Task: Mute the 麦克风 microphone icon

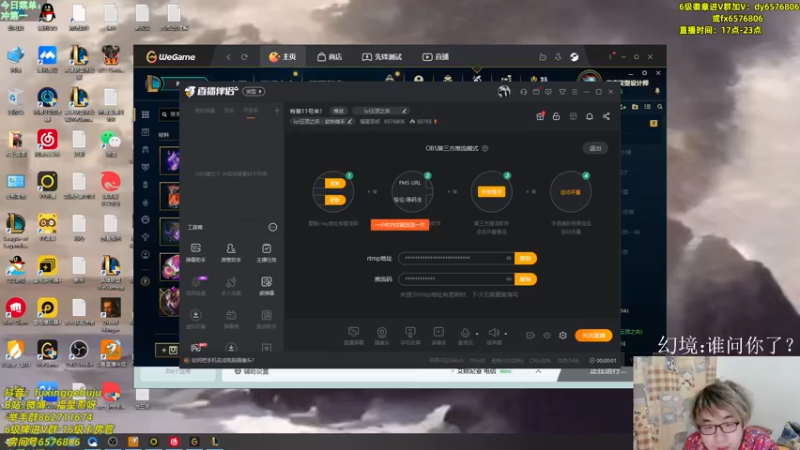Action: coord(465,333)
